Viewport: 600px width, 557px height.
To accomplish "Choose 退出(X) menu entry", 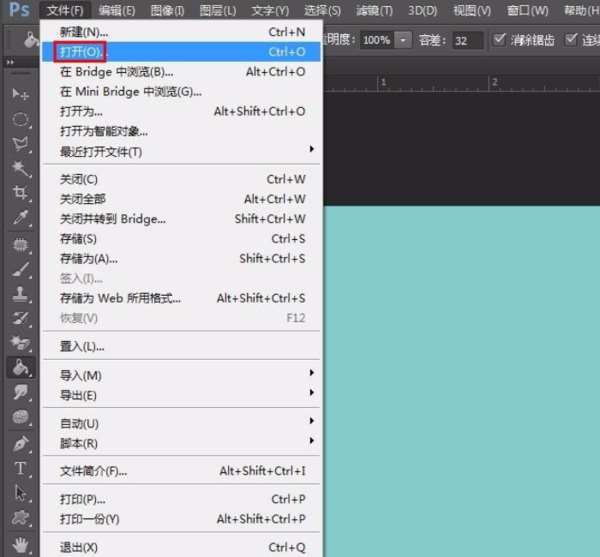I will coord(181,547).
